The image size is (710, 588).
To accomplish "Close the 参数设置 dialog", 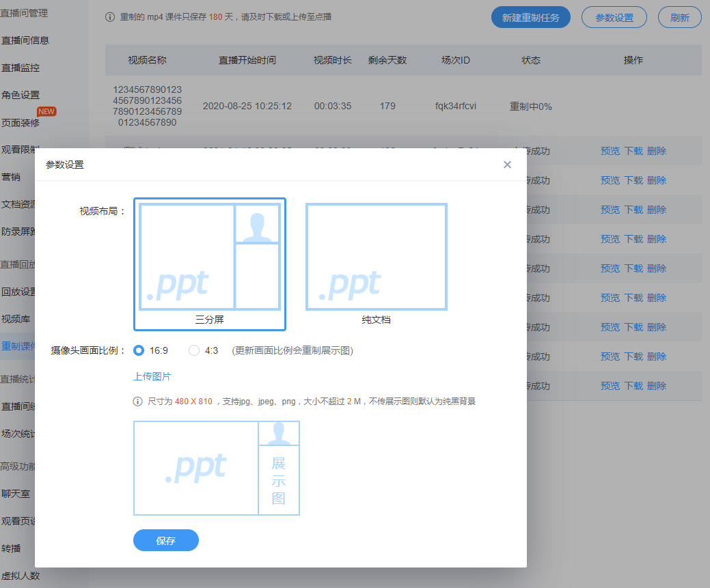I will [x=507, y=165].
